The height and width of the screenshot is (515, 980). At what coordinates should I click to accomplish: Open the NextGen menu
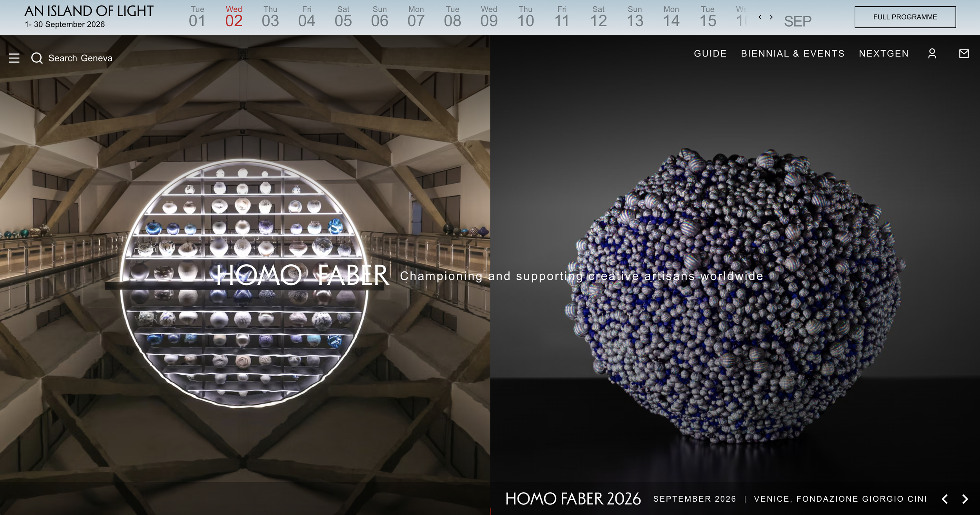tap(884, 54)
